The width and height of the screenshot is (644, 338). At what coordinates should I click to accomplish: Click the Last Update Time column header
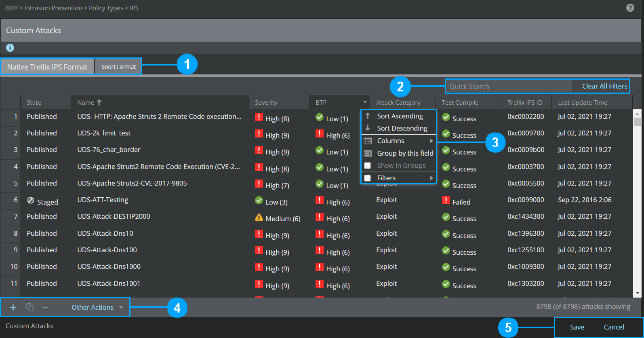tap(592, 102)
